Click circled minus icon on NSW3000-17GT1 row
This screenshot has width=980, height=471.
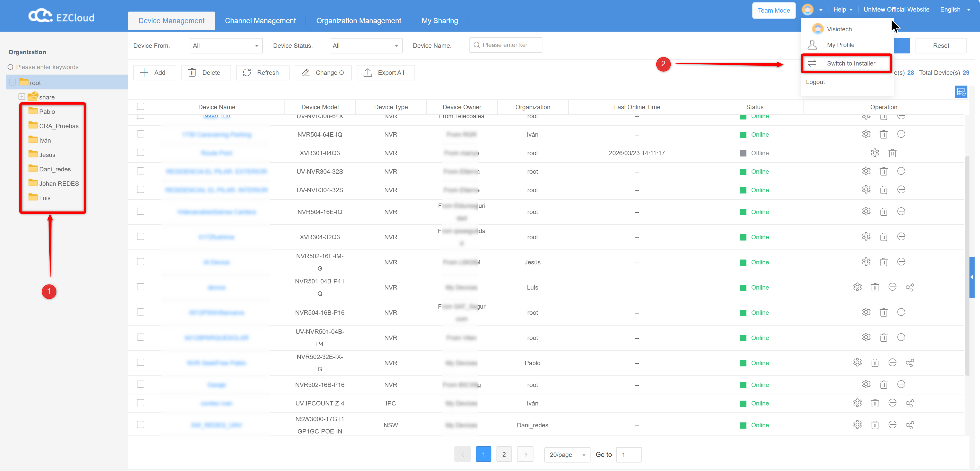pos(892,424)
